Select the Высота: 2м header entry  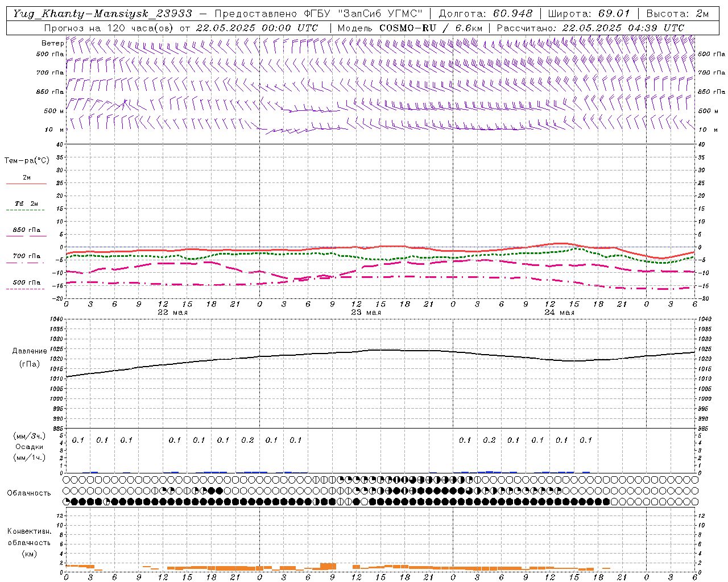[x=677, y=14]
